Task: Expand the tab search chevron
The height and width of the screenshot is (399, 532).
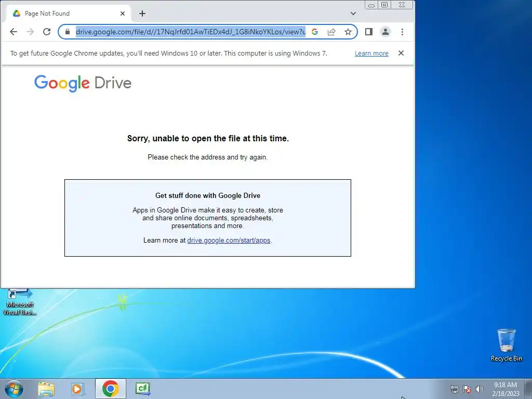Action: [x=353, y=14]
